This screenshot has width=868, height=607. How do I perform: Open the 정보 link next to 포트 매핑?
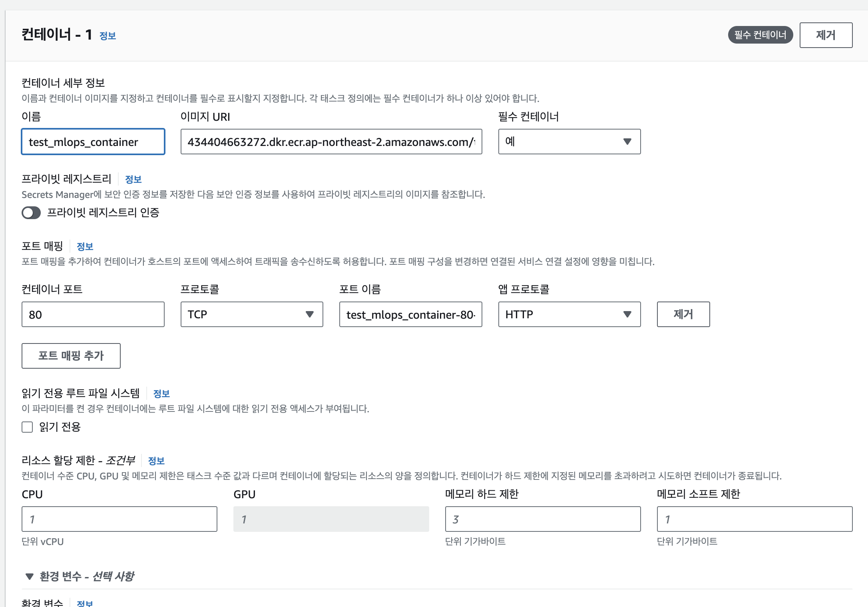pyautogui.click(x=85, y=247)
